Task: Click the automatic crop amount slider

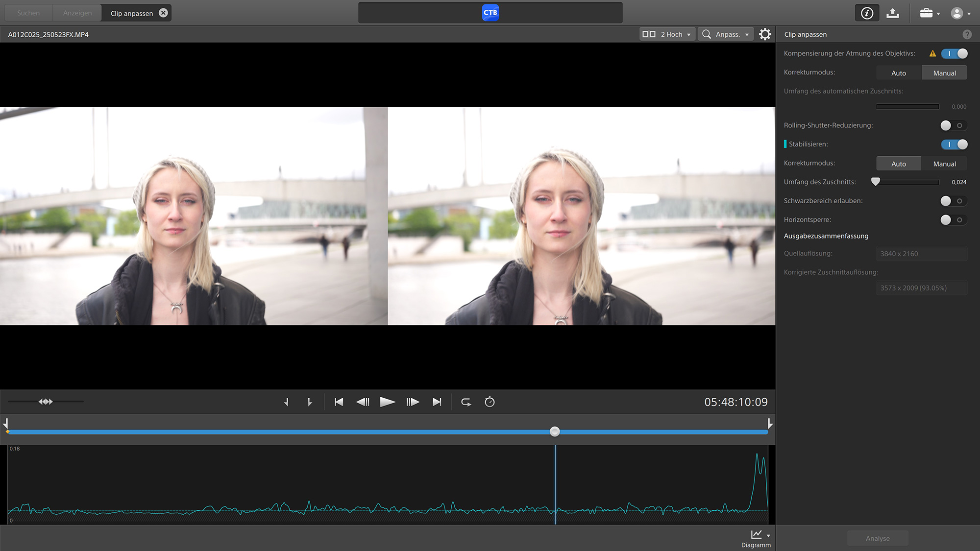Action: click(x=907, y=107)
